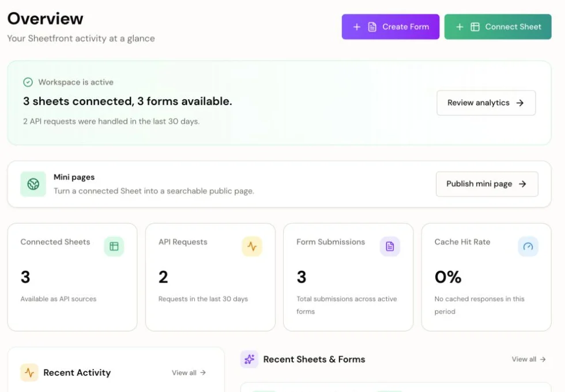The width and height of the screenshot is (565, 392).
Task: Click 'Requests in the last 30 days' text
Action: (x=203, y=299)
